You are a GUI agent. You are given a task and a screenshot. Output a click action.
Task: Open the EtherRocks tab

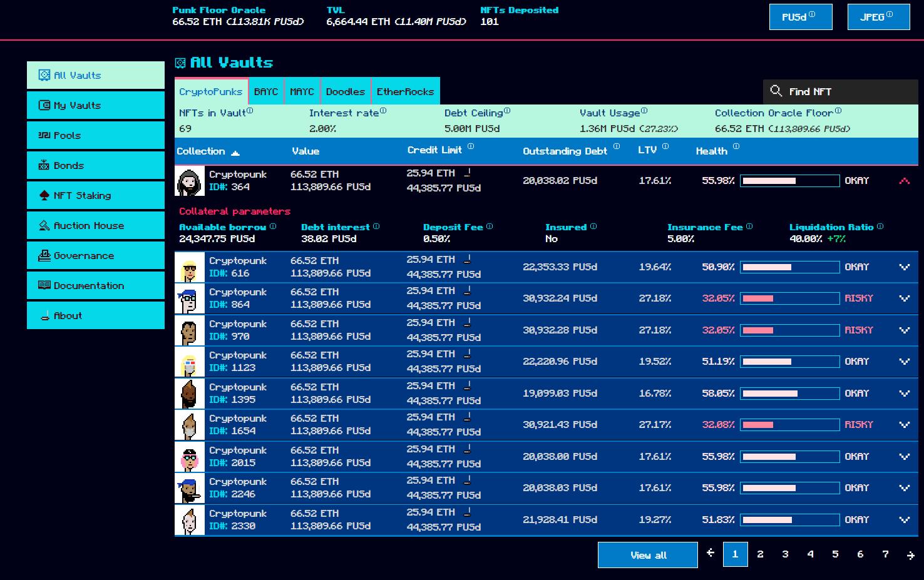click(x=405, y=91)
